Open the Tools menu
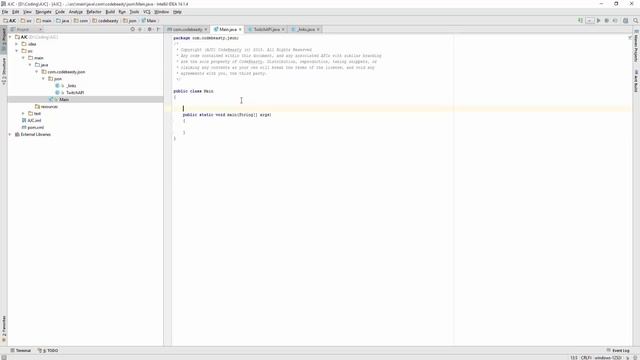 (134, 12)
